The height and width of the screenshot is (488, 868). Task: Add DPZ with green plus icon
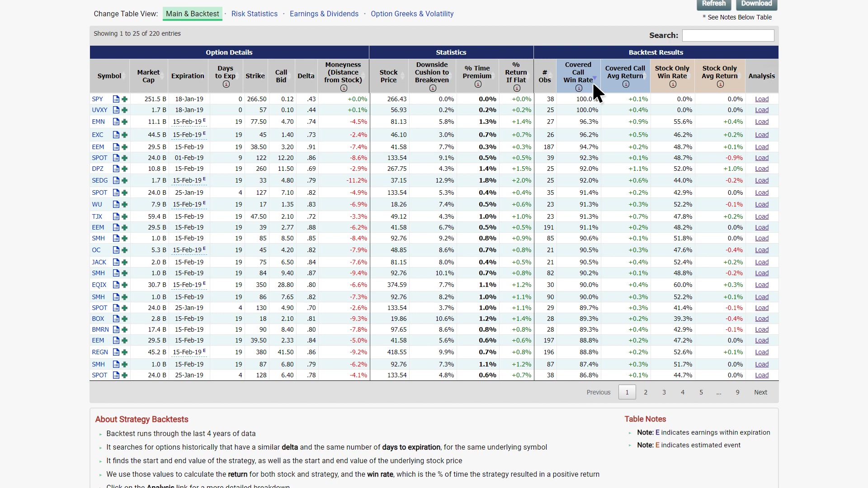[125, 169]
